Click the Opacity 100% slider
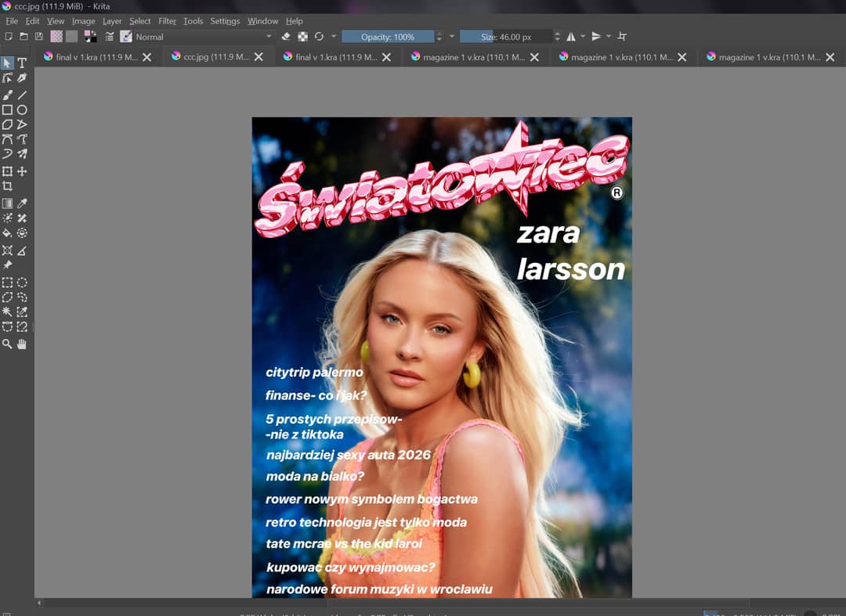846x616 pixels. pyautogui.click(x=388, y=37)
